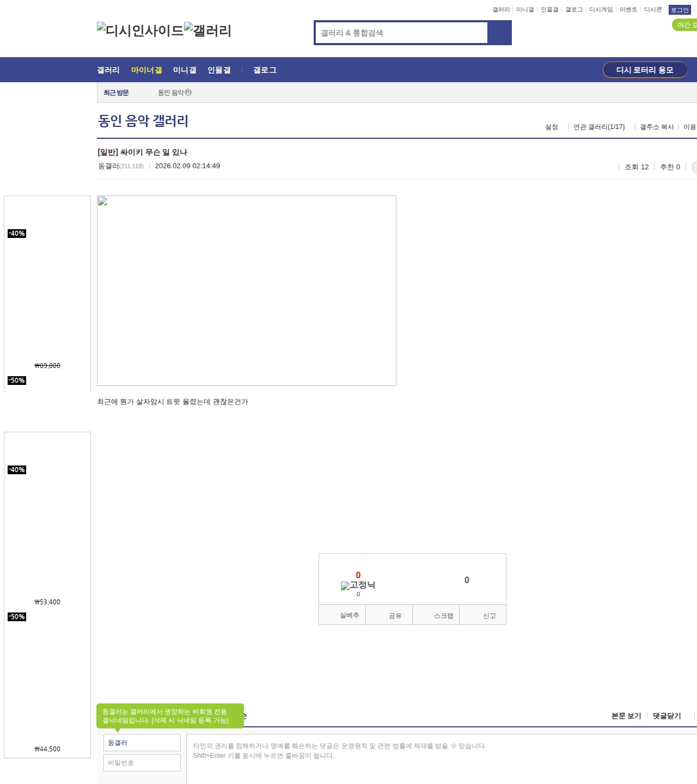Focus the 동갤러 nickname field
Viewport: 697px width, 784px height.
142,743
